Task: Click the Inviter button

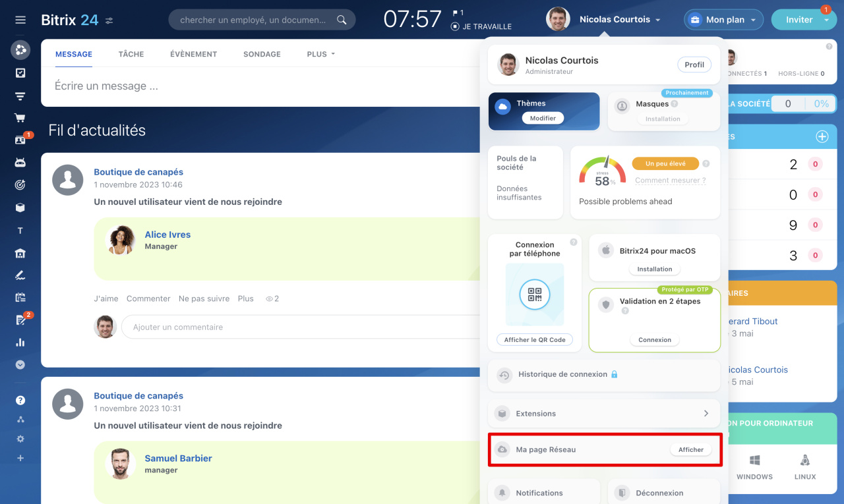Action: point(799,20)
